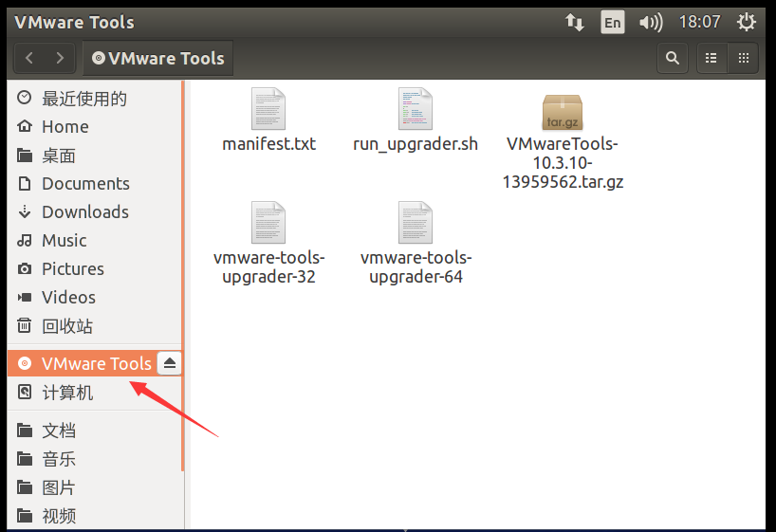Click the VMwareTools-10.3.10-13959562.tar.gz name label

pyautogui.click(x=563, y=163)
